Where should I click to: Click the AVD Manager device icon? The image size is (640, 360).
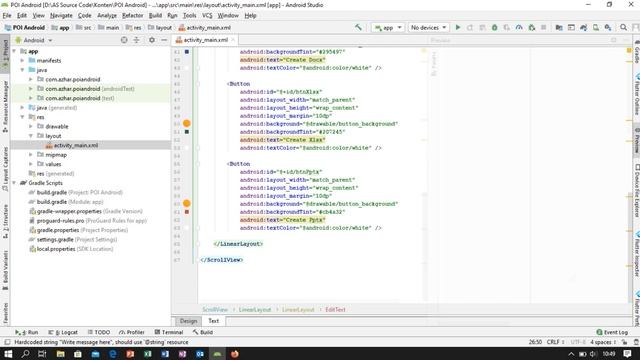pyautogui.click(x=596, y=27)
